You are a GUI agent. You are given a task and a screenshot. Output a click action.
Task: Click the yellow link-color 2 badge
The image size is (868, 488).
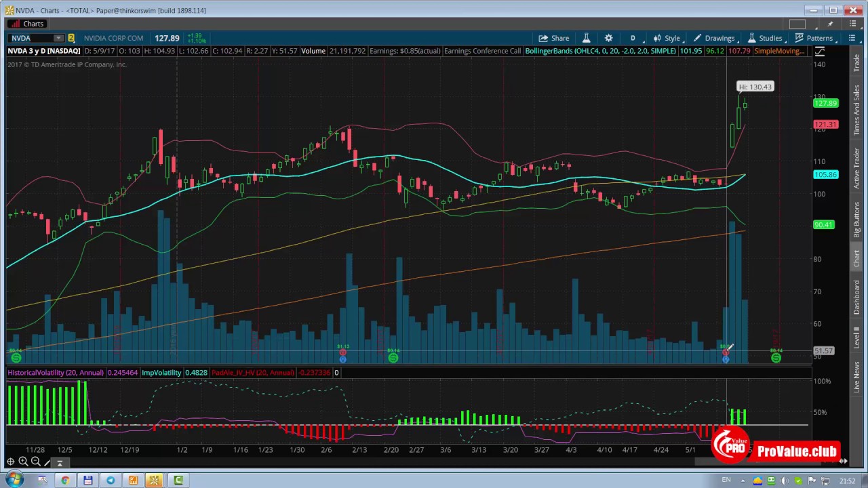point(71,38)
